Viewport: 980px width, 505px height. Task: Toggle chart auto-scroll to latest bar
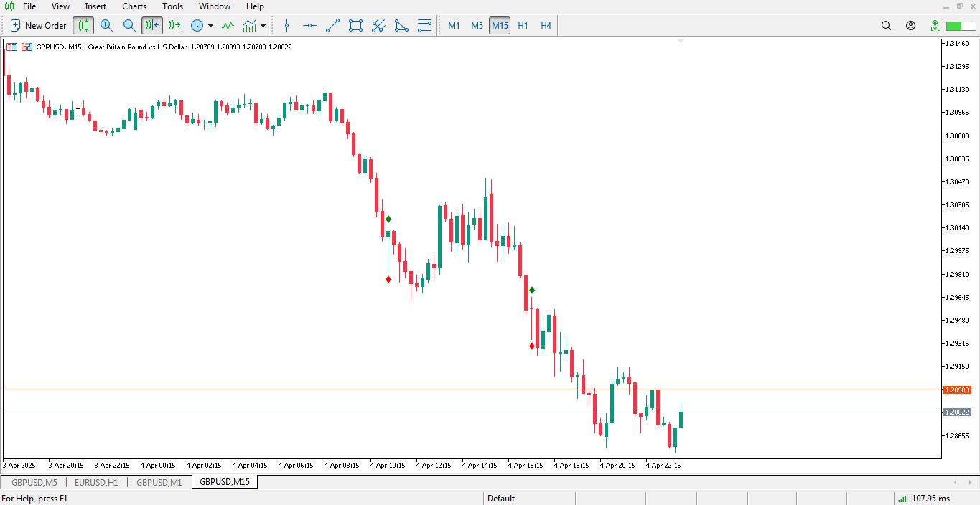click(152, 26)
